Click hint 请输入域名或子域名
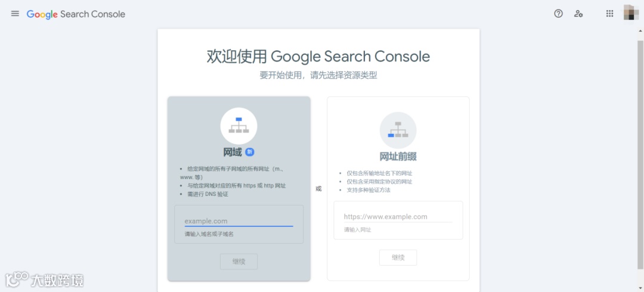 pyautogui.click(x=209, y=234)
